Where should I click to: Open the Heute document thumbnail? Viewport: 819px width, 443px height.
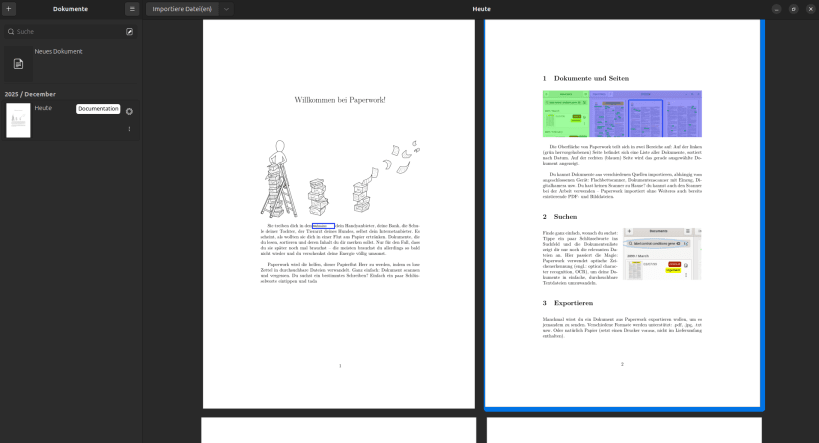[18, 120]
